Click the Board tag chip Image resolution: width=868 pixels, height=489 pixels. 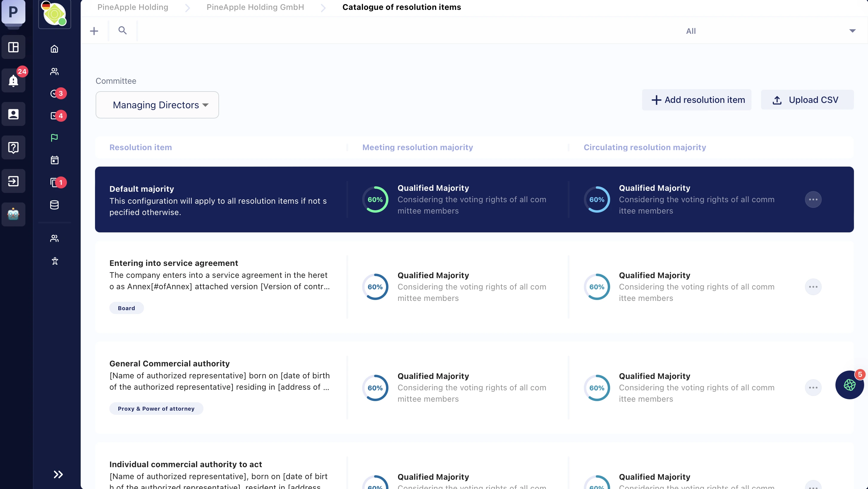tap(126, 308)
